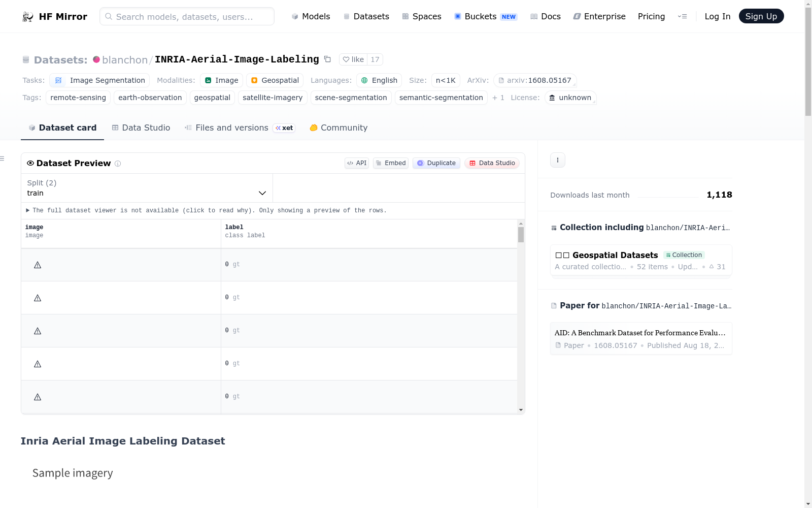This screenshot has width=812, height=508.
Task: Click the blanchon author link
Action: coord(125,60)
